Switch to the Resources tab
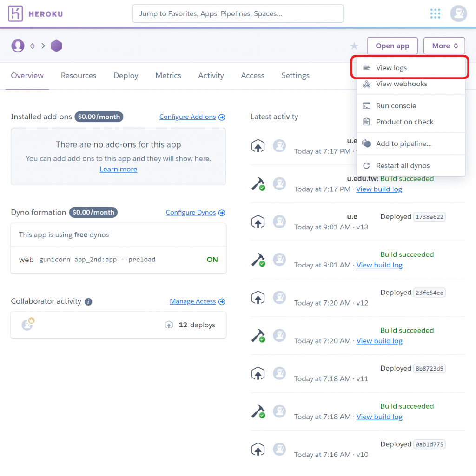Viewport: 476px width, 476px height. click(79, 76)
